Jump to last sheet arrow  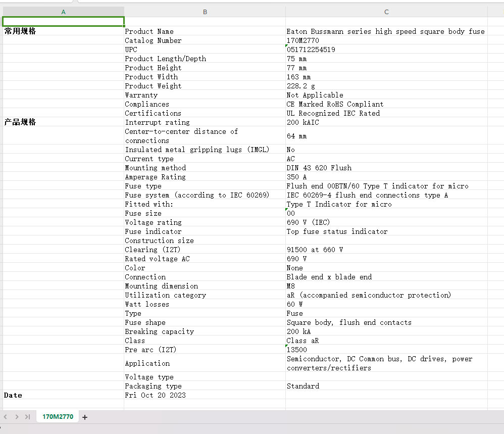28,417
